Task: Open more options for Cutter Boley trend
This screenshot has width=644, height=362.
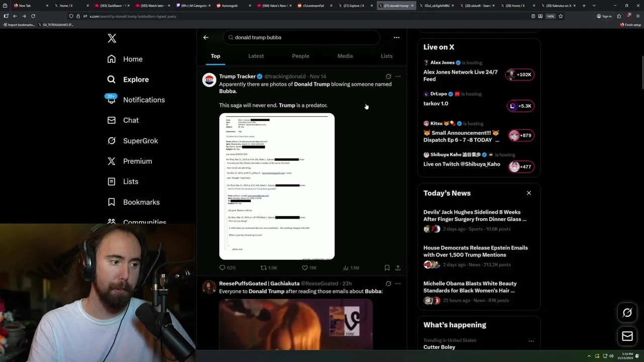Action: 531,341
